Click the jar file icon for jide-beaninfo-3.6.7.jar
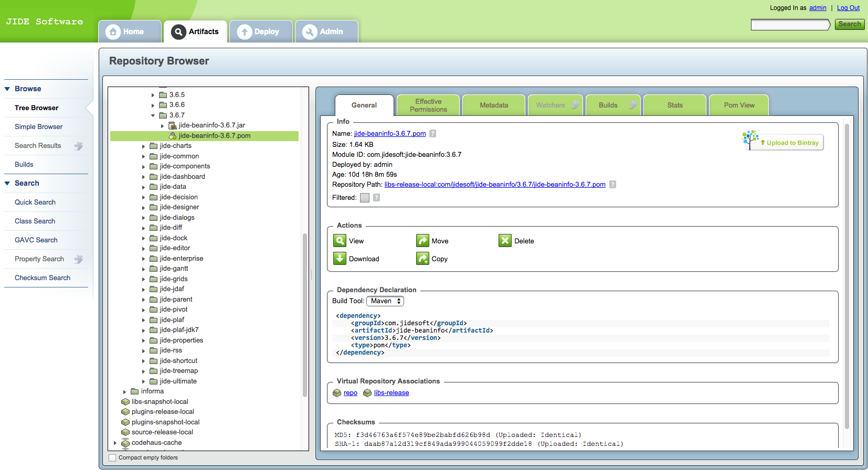The height and width of the screenshot is (470, 868). 172,125
